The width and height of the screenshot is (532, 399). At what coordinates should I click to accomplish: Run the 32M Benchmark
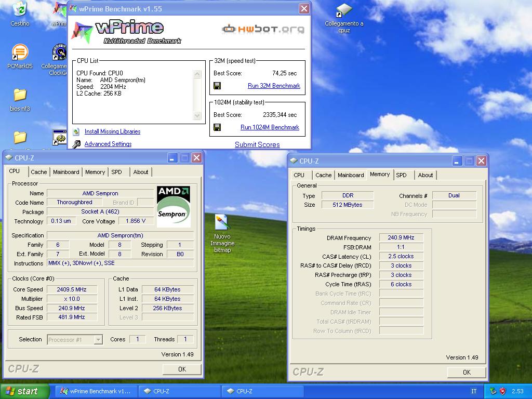(274, 86)
